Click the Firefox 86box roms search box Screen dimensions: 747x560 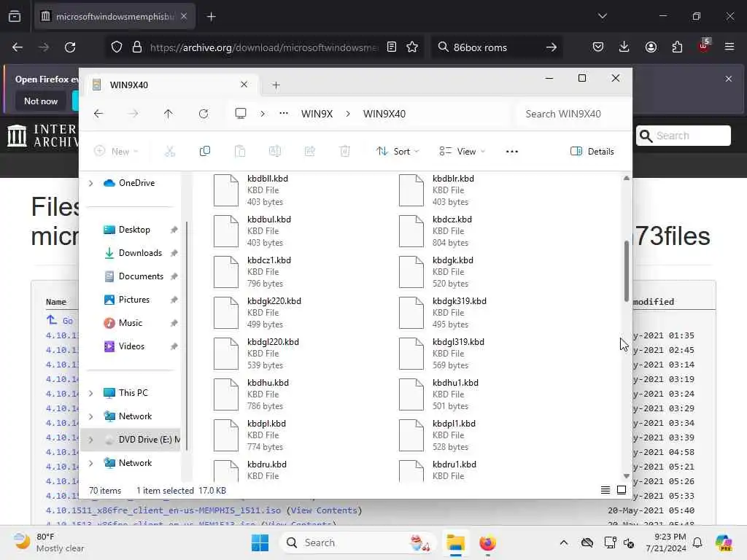click(496, 47)
